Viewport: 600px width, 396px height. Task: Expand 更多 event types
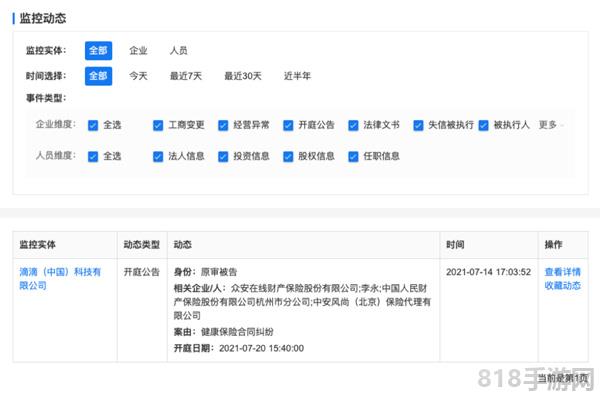pos(550,125)
